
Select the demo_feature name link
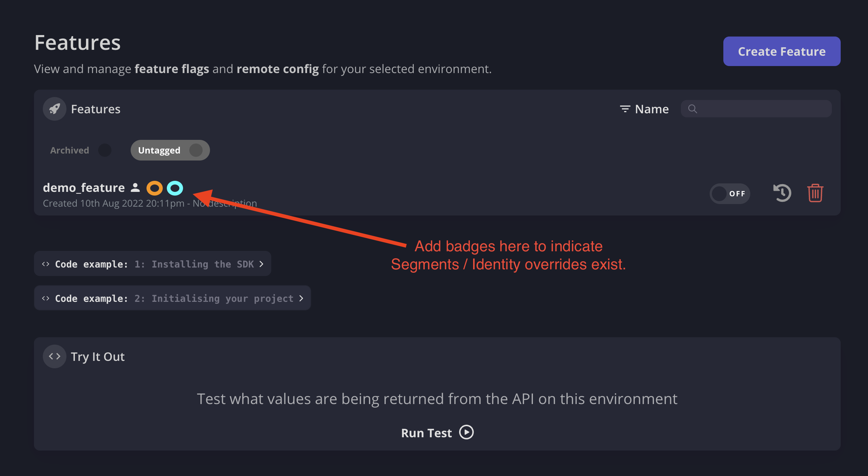[84, 187]
